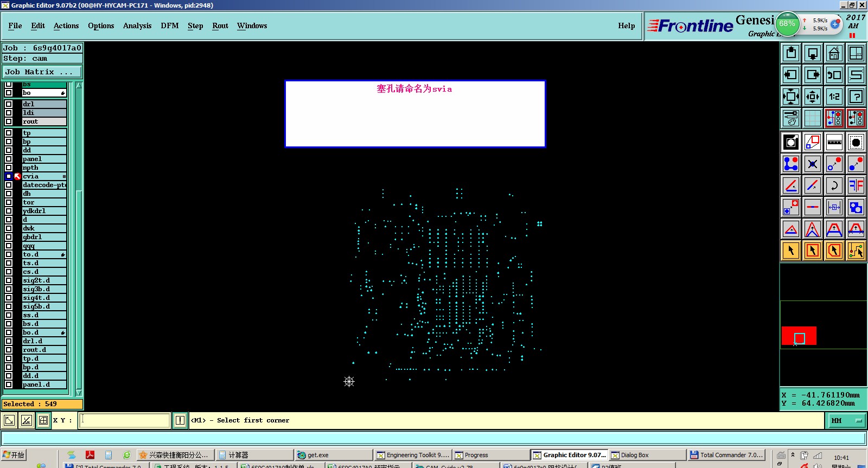Open the MM units dropdown
This screenshot has height=468, width=868.
coord(846,420)
